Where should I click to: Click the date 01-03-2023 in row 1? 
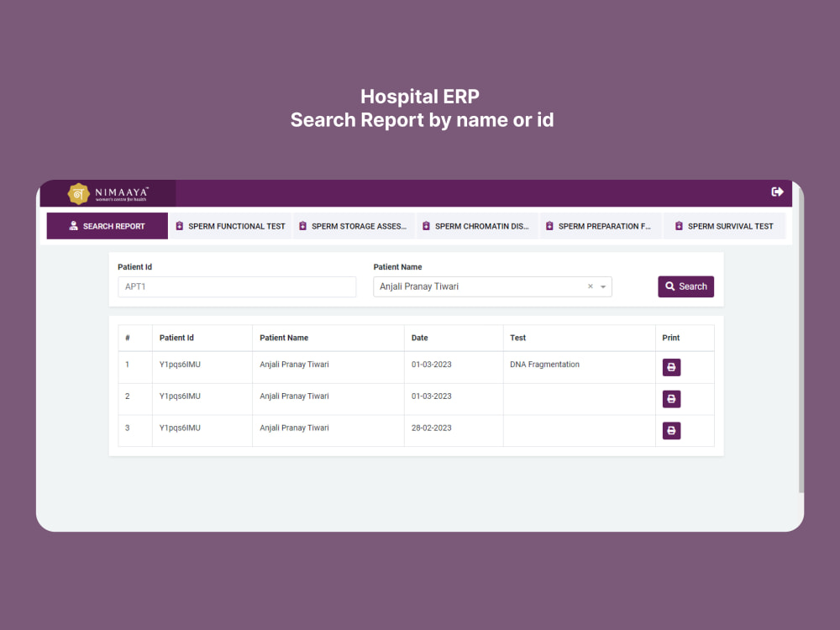click(x=431, y=365)
